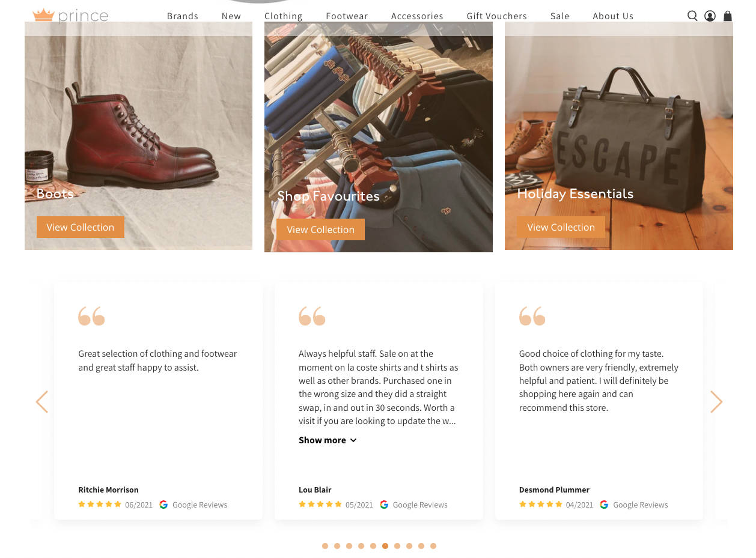Screen dimensions: 756x558
Task: Go to the Sale menu item
Action: (x=559, y=16)
